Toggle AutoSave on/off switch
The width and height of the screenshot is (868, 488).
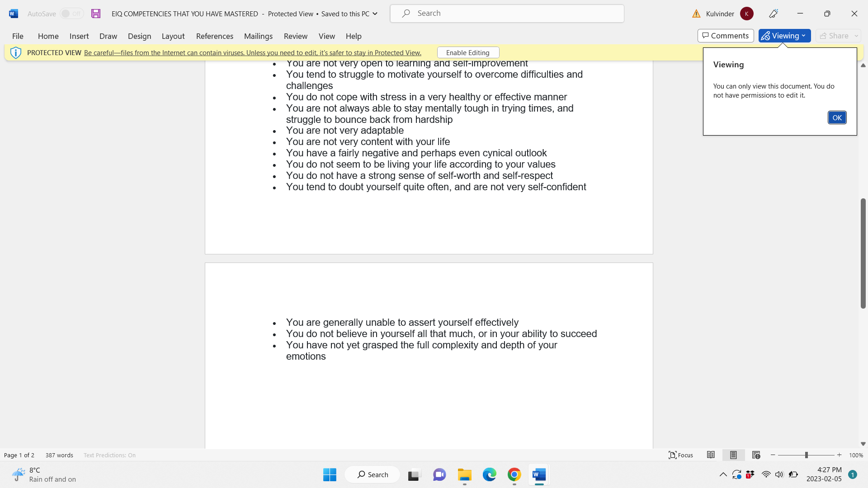[71, 13]
